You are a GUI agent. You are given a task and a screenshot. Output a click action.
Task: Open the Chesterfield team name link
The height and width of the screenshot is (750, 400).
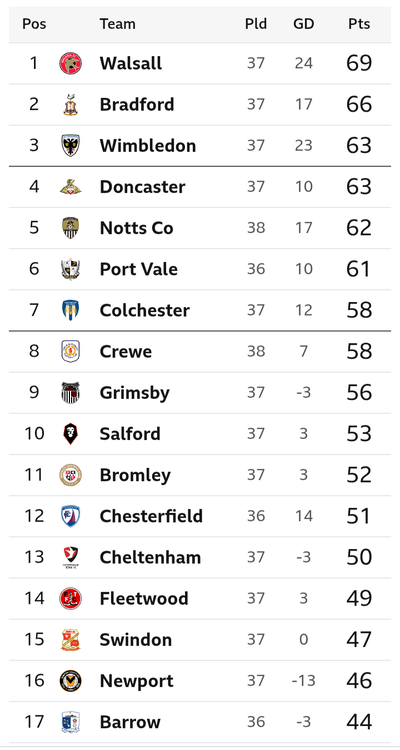151,516
